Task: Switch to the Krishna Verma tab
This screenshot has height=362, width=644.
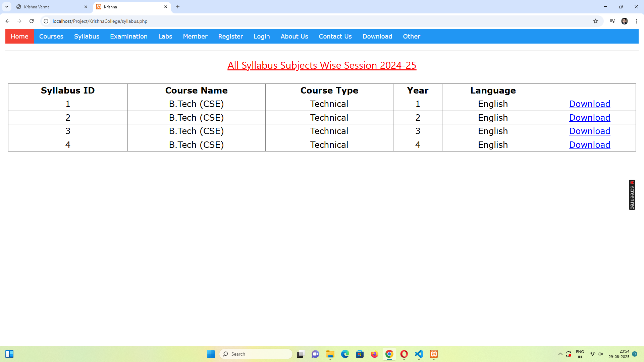Action: click(52, 7)
